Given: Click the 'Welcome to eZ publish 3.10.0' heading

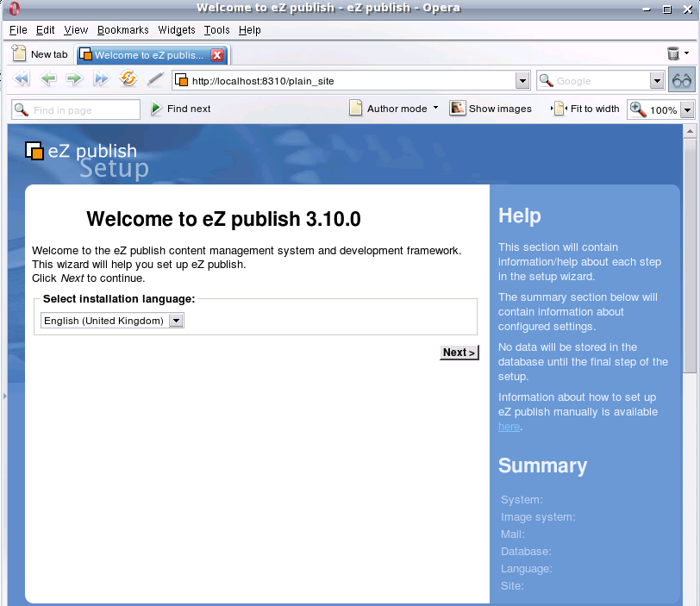Looking at the screenshot, I should (x=223, y=219).
